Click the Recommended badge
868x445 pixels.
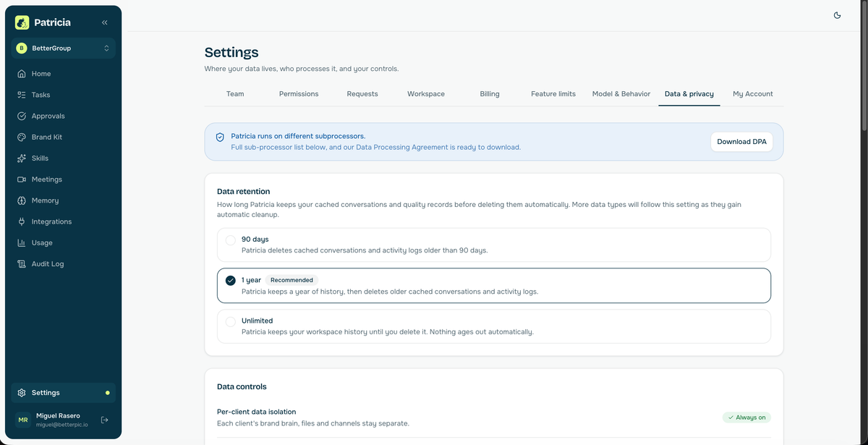pyautogui.click(x=292, y=280)
